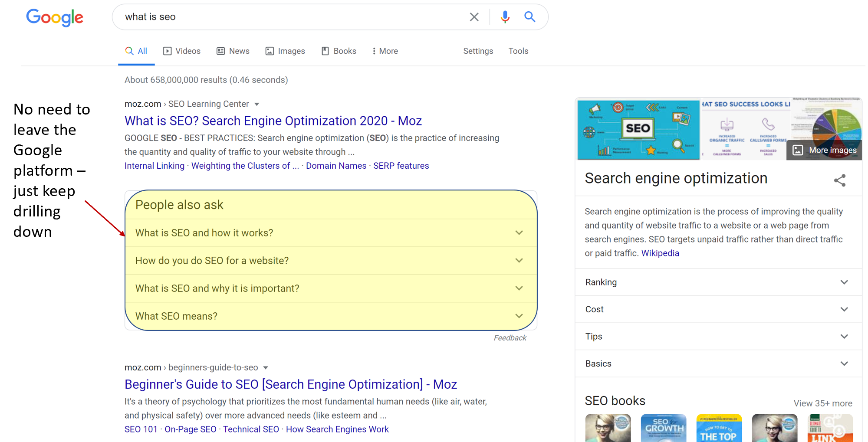Open the Technical SEO sitelink
This screenshot has width=868, height=442.
tap(251, 429)
